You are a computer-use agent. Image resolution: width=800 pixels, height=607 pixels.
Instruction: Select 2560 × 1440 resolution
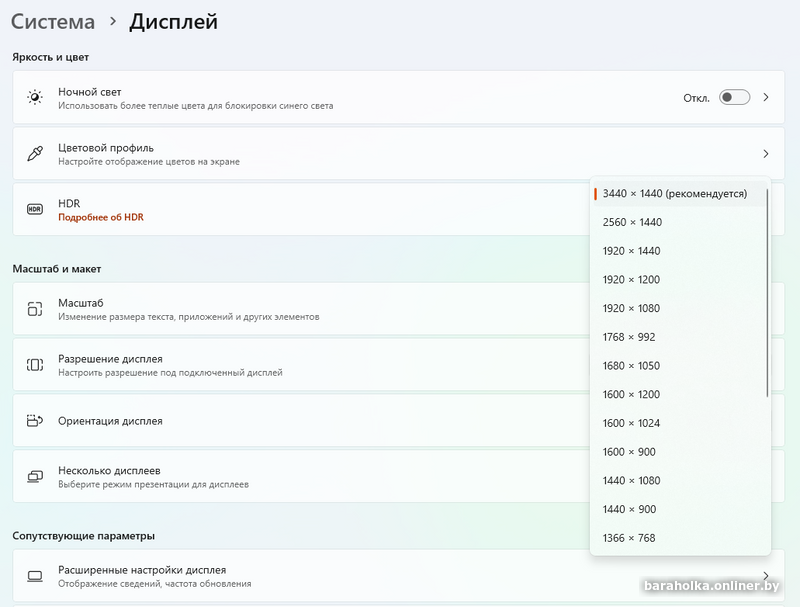(632, 222)
